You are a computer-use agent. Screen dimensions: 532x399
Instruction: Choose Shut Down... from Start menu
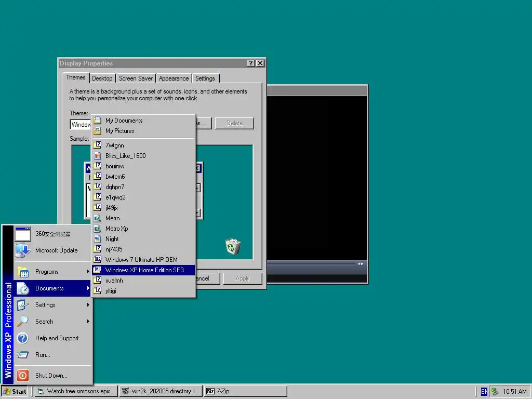pos(53,376)
